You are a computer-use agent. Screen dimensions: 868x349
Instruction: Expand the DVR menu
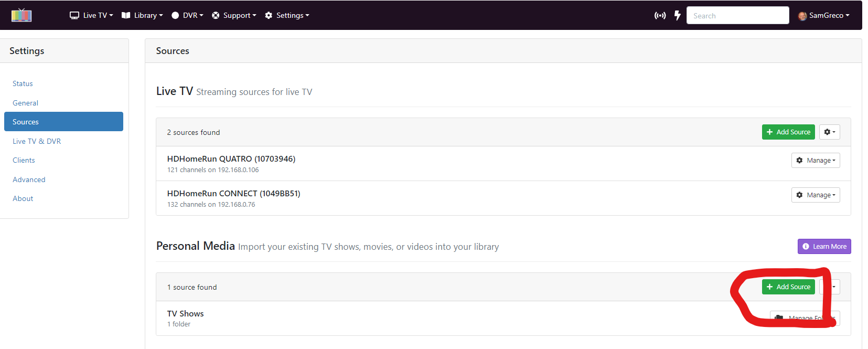click(x=187, y=16)
